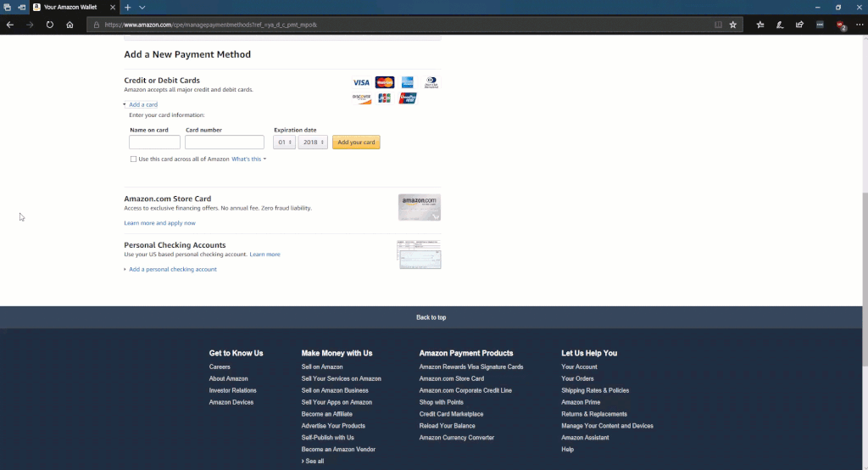The width and height of the screenshot is (868, 470).
Task: Open Manage Your Content and Devices
Action: [607, 426]
